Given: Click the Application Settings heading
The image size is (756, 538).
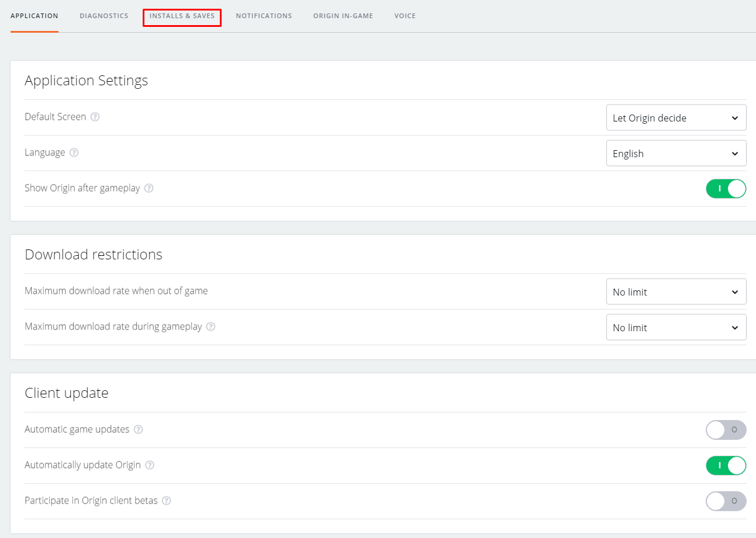Looking at the screenshot, I should pos(87,80).
